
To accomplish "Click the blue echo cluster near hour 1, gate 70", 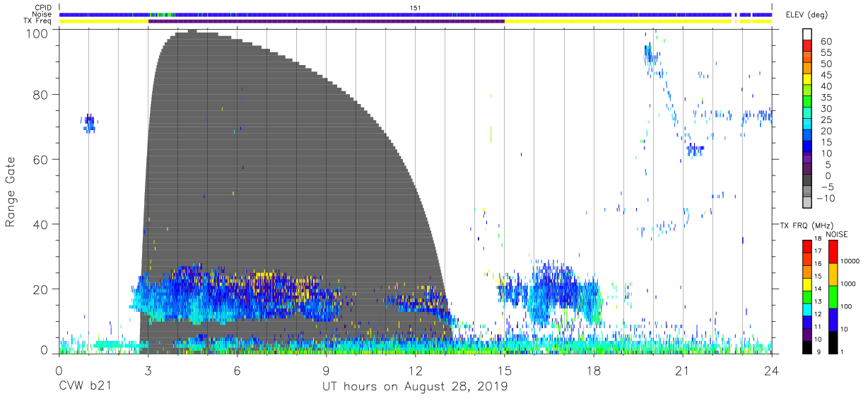I will coord(89,123).
